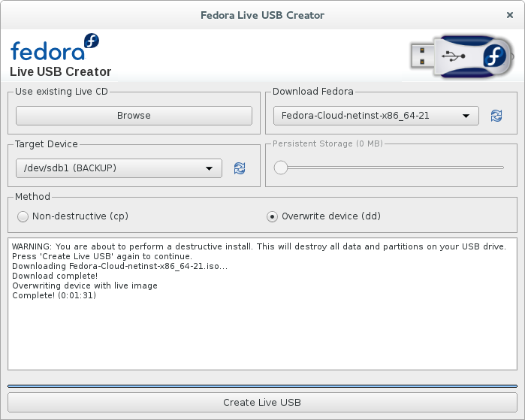Click the Method group label
The height and width of the screenshot is (420, 525).
click(x=32, y=197)
